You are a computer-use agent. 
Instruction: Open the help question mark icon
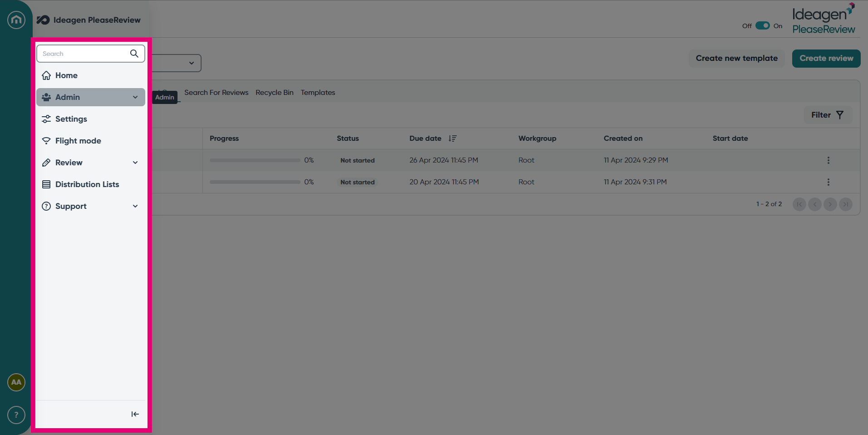point(16,415)
